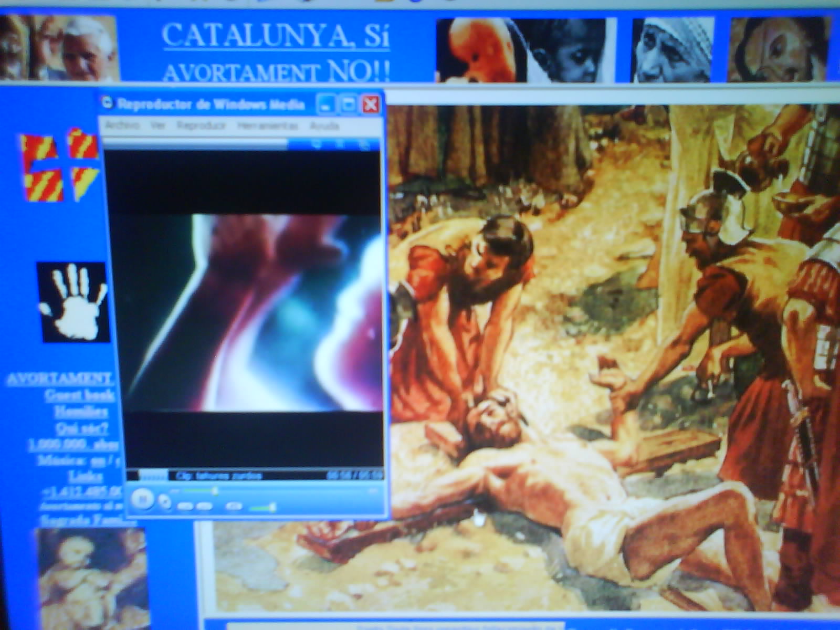Open the Qui sóc? link
Screen dimensions: 840x630
point(81,428)
